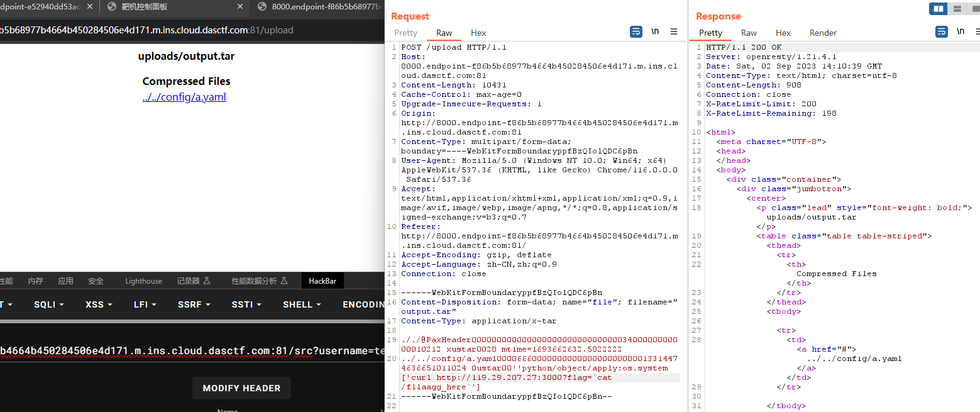Image resolution: width=980 pixels, height=412 pixels.
Task: Click Accept-Encoding: gzip, deflate line
Action: point(476,255)
